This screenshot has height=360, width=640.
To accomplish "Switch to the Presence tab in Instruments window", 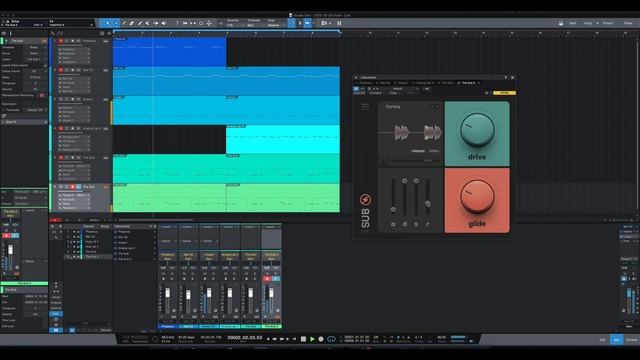I will click(x=366, y=83).
